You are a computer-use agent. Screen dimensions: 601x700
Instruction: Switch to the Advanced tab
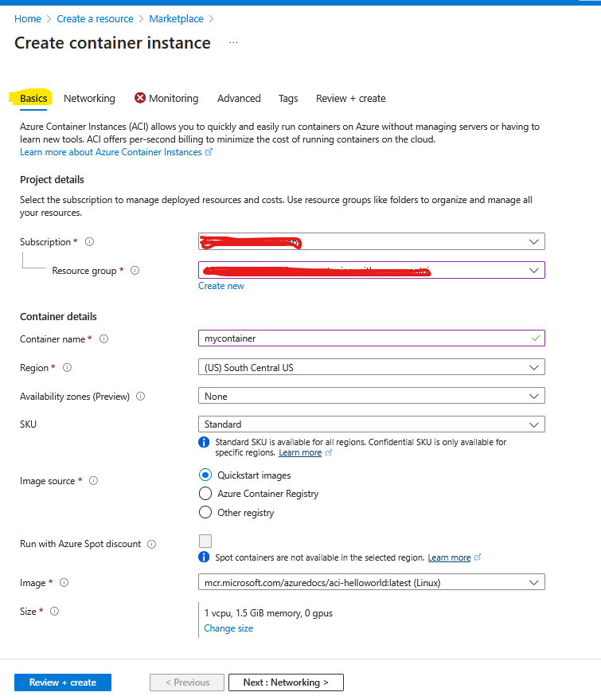tap(239, 98)
